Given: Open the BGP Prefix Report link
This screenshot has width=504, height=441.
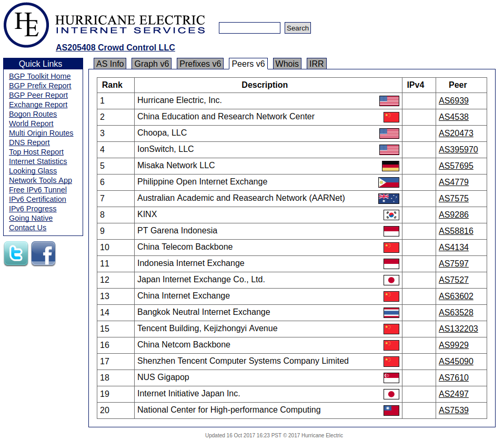Looking at the screenshot, I should pos(40,86).
